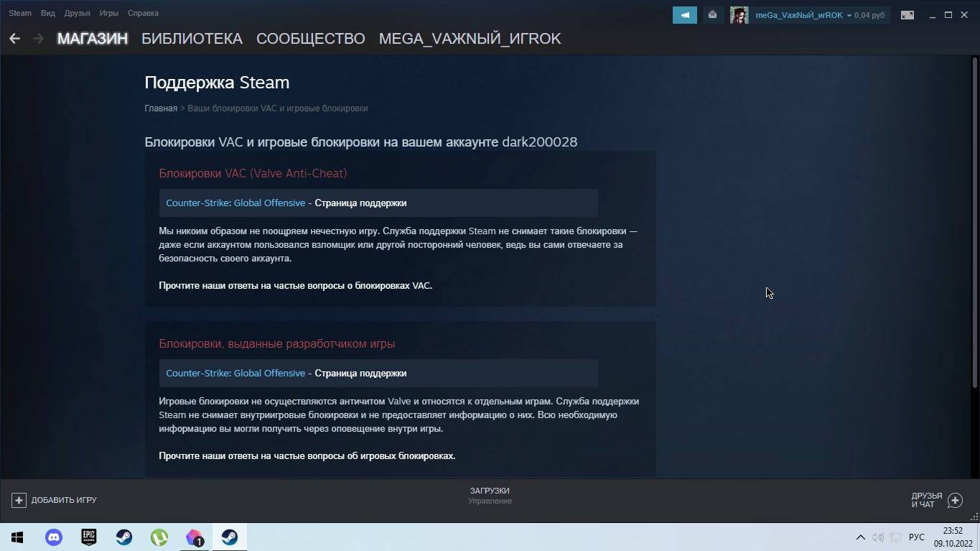Screen dimensions: 980x551
Task: Open uTorrent from the taskbar
Action: (x=159, y=537)
